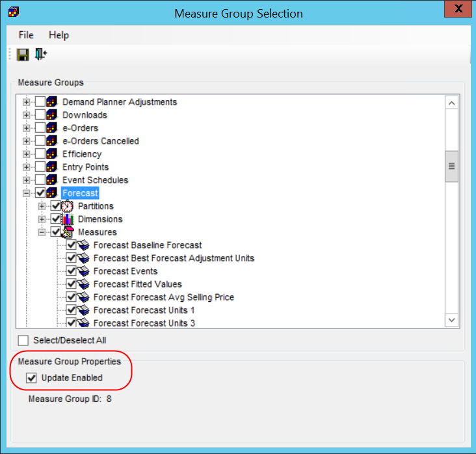The image size is (476, 454).
Task: Click the Downloads cube icon
Action: [x=52, y=115]
